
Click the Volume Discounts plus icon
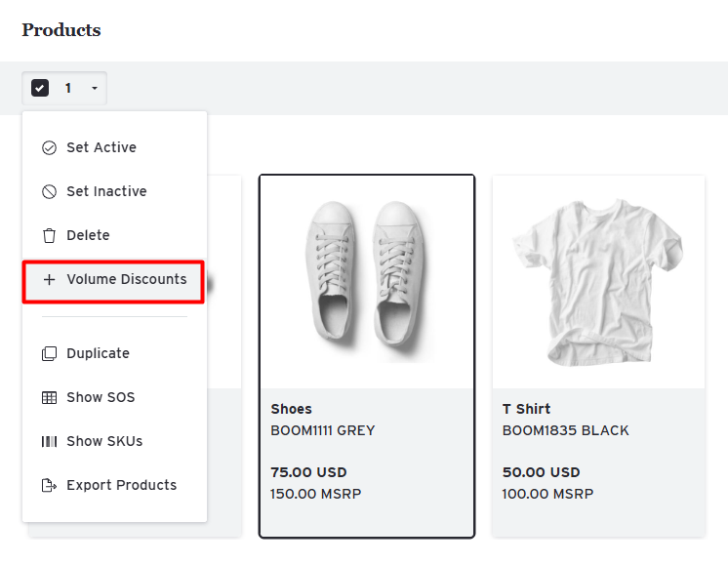49,280
